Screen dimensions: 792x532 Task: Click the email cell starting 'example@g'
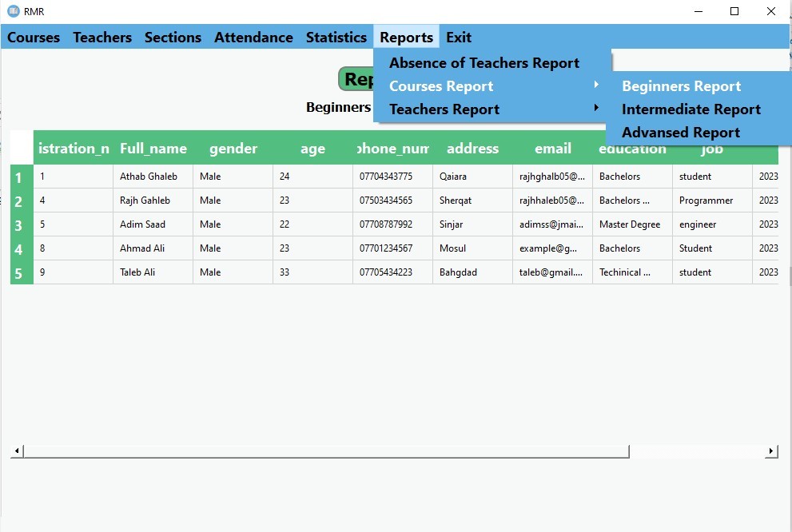click(552, 248)
